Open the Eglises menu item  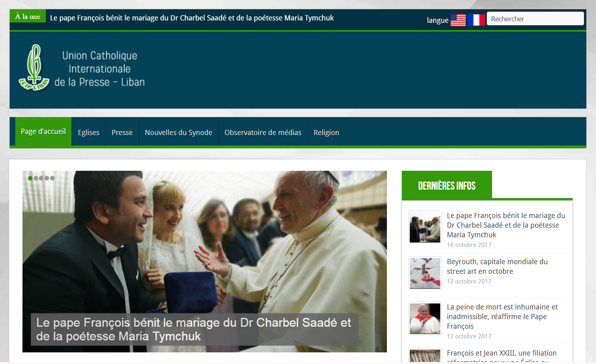coord(88,133)
